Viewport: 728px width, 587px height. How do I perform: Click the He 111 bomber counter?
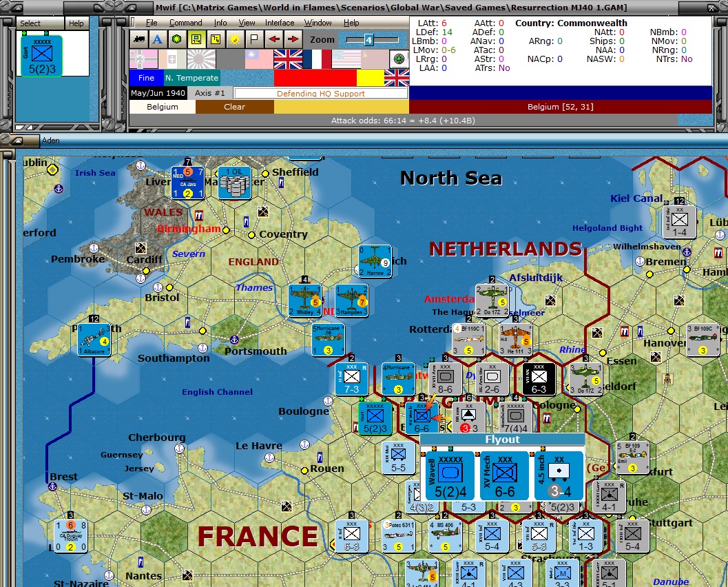point(515,340)
